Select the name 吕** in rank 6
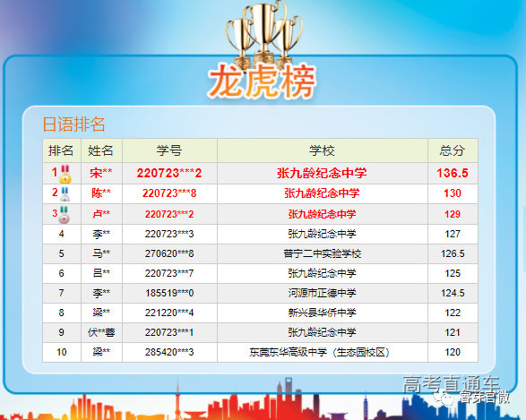 click(101, 273)
